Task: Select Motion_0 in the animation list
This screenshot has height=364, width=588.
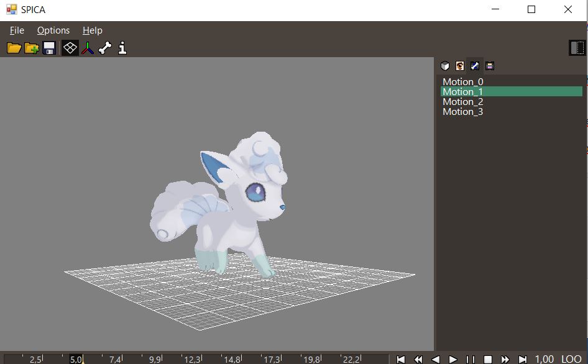Action: (512, 82)
